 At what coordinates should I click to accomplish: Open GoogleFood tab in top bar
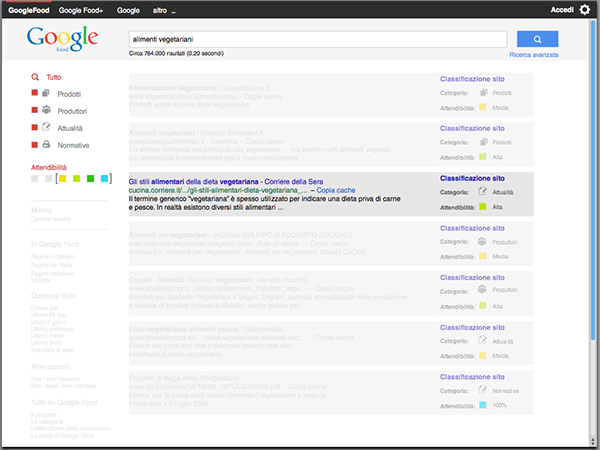pyautogui.click(x=29, y=10)
